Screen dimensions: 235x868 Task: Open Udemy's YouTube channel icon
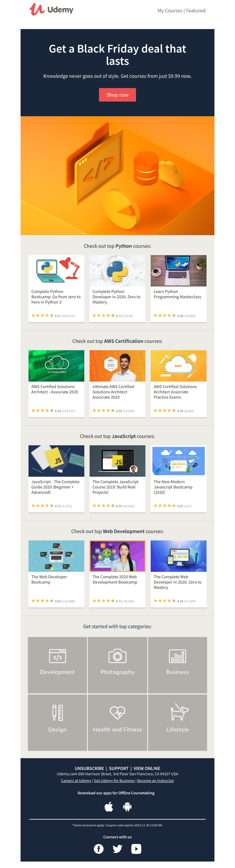click(x=136, y=849)
